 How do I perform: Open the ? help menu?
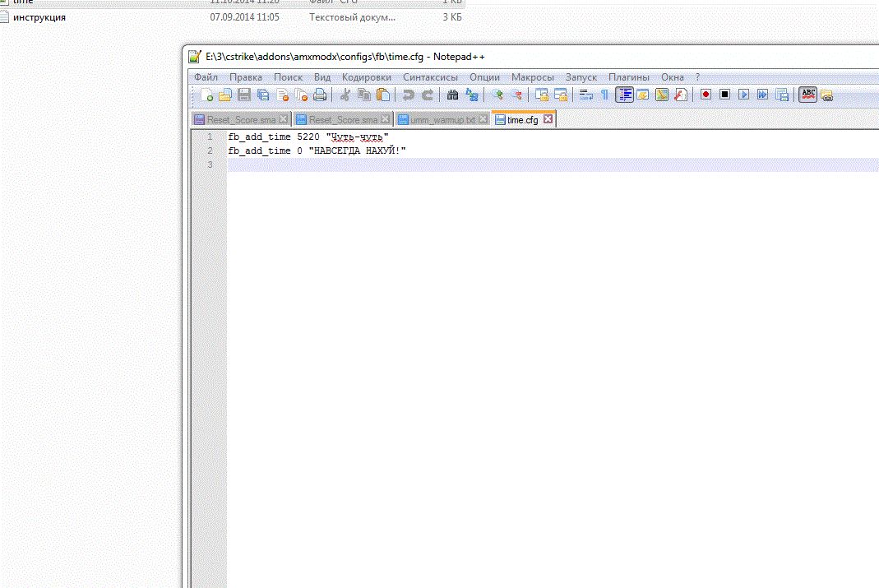[697, 76]
